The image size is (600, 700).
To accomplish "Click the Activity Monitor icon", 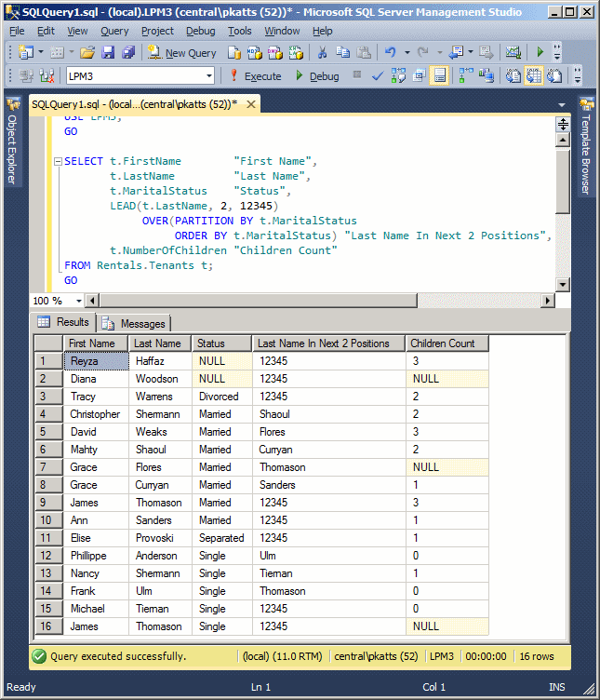I will click(x=513, y=52).
